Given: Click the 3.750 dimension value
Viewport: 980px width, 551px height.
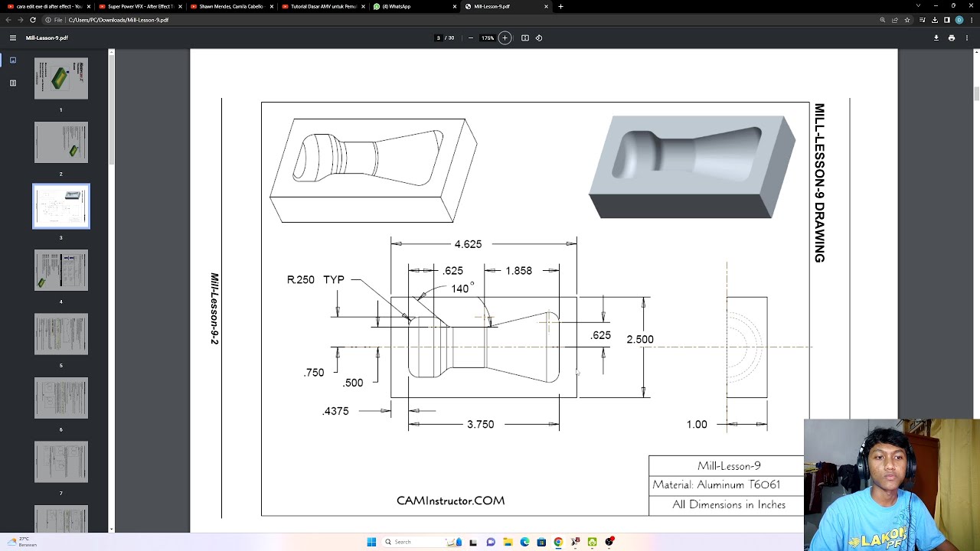Looking at the screenshot, I should click(480, 425).
